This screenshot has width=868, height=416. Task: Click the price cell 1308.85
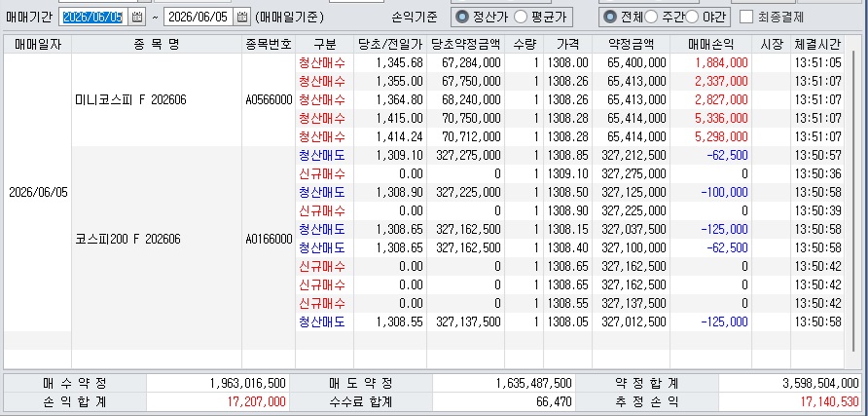[568, 155]
